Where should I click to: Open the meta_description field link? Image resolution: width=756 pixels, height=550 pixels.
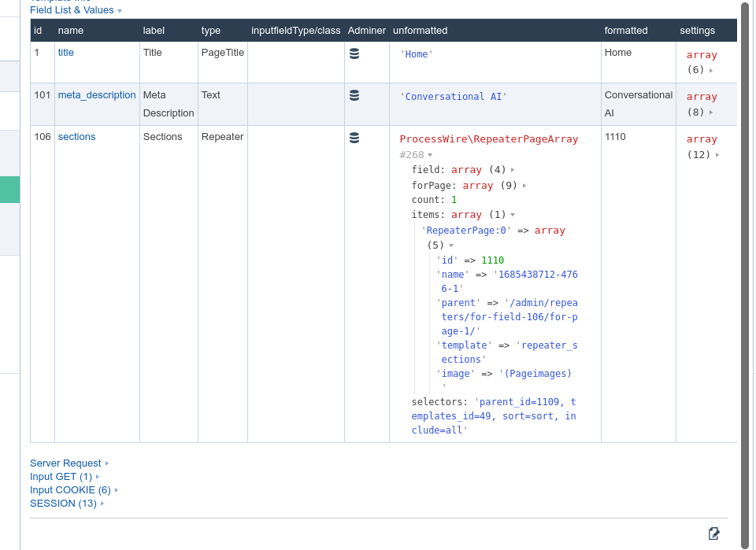96,95
